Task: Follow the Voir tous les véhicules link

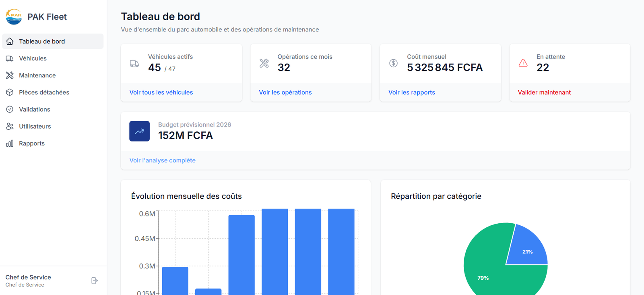Action: pyautogui.click(x=161, y=92)
